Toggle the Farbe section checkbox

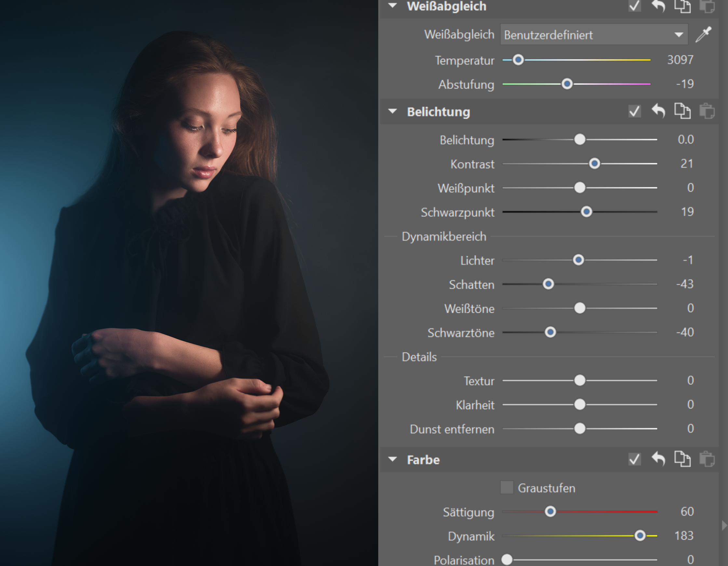(634, 459)
